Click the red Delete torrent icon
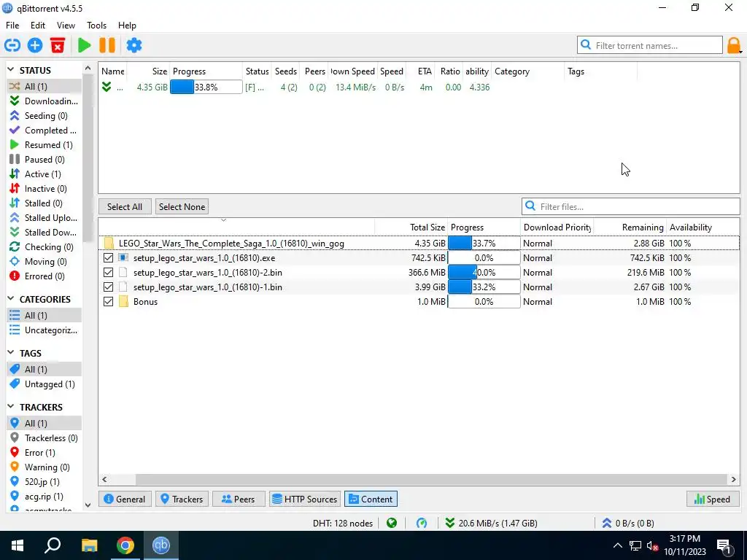This screenshot has height=560, width=747. 58,45
